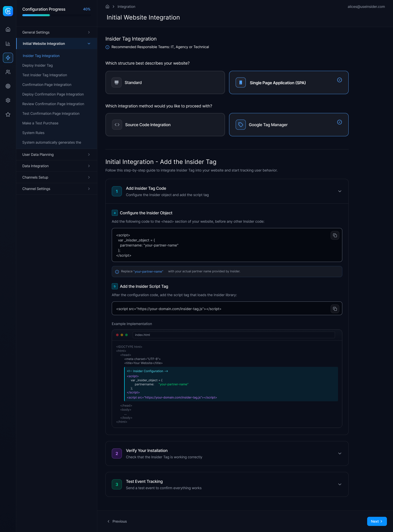Open the Home sidebar icon
Viewport: 393px width, 532px height.
coord(8,29)
